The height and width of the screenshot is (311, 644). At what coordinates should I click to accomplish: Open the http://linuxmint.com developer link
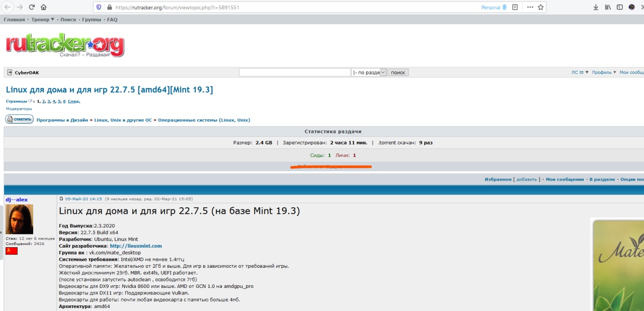[136, 246]
